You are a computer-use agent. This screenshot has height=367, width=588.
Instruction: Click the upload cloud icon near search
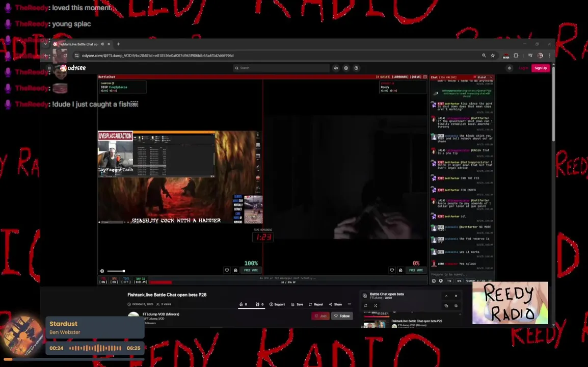[x=336, y=68]
